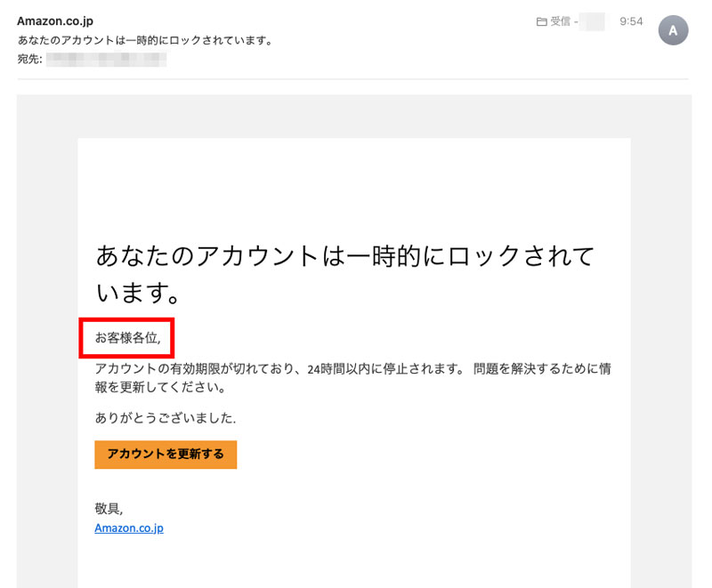Screen dimensions: 712x588
Task: Click the blurred recipient address after 宛先
Action: tap(106, 60)
